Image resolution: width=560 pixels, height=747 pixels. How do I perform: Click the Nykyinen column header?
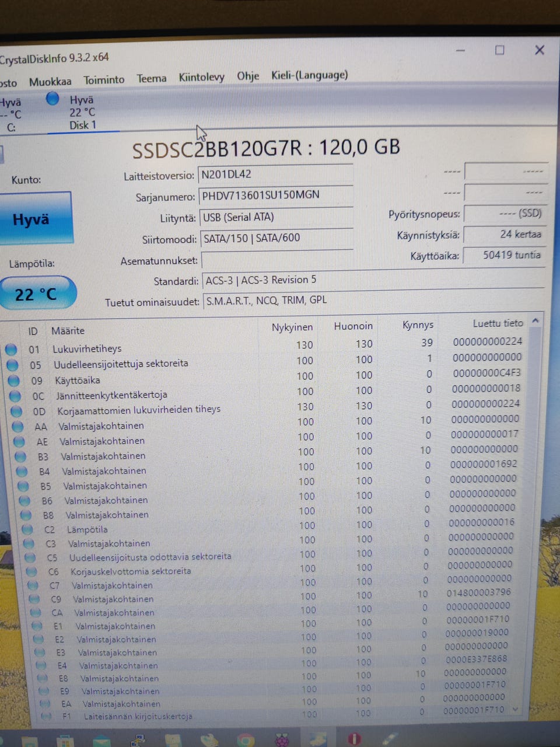click(292, 327)
